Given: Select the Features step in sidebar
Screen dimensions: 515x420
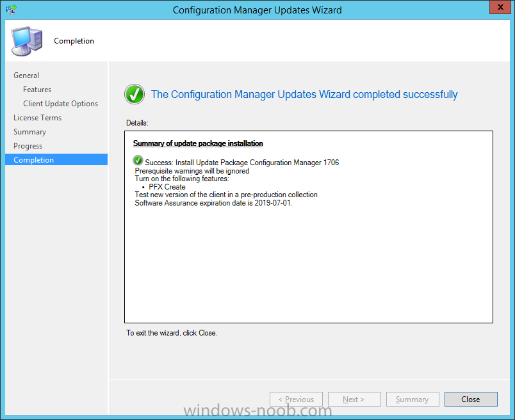Looking at the screenshot, I should [37, 90].
